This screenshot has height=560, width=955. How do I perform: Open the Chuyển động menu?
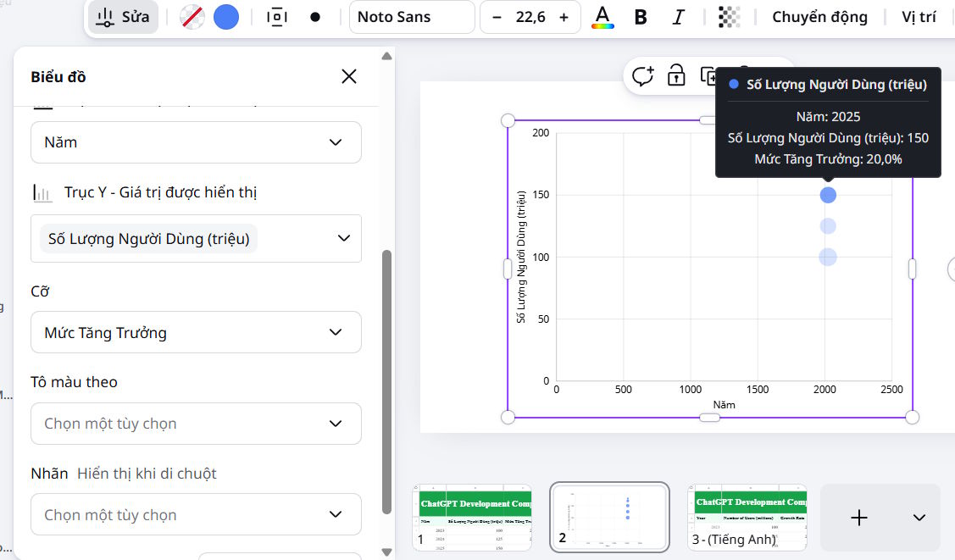(x=819, y=16)
